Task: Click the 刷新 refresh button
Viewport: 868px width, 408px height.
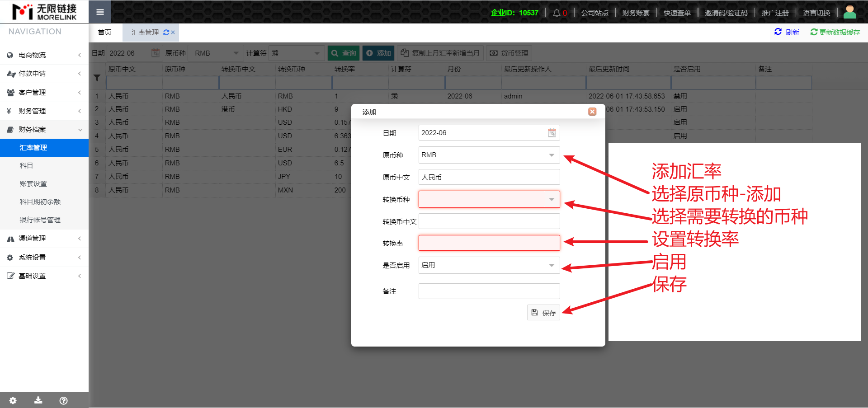Action: tap(787, 32)
